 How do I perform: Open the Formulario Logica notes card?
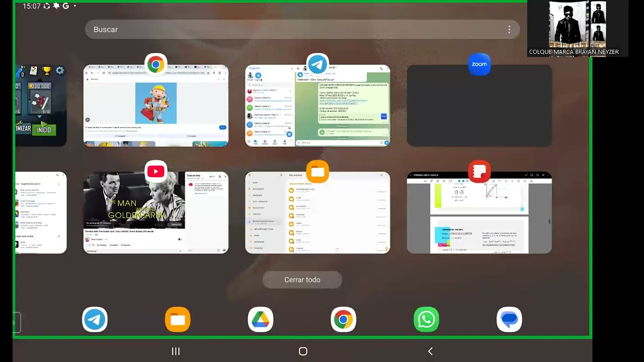point(479,213)
